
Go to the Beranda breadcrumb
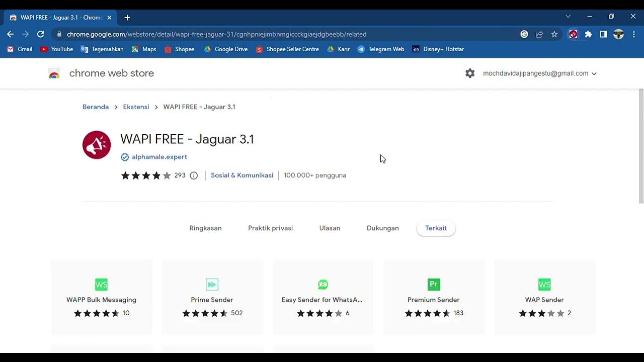click(x=96, y=107)
